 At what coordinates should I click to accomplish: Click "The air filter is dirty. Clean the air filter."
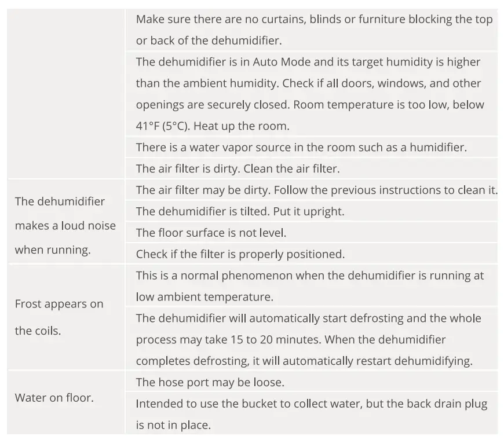238,169
